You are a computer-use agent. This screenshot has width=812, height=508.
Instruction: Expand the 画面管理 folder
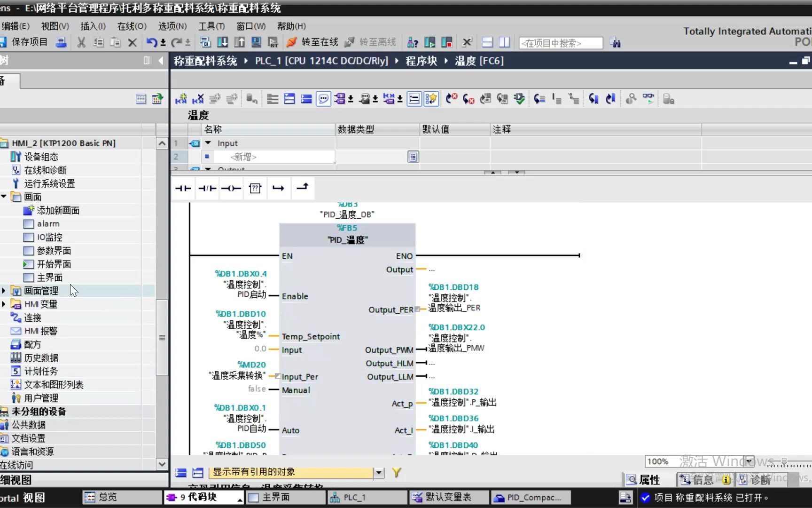[4, 291]
